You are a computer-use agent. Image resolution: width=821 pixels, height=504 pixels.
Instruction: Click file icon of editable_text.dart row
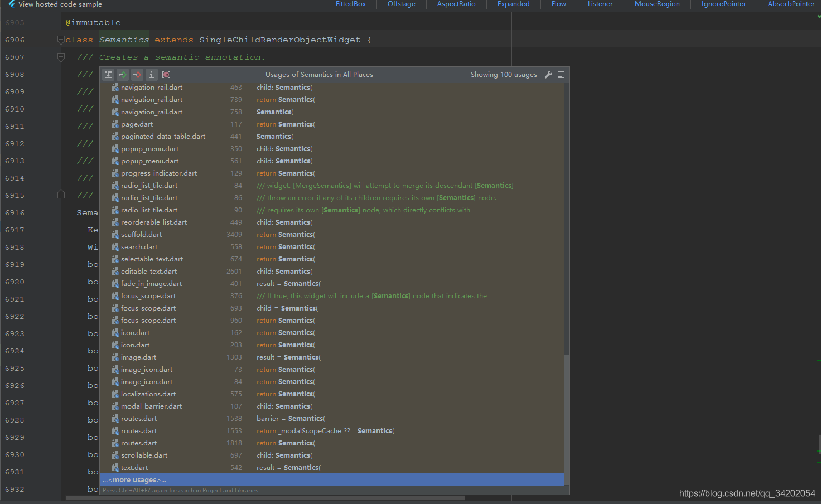[x=115, y=272]
